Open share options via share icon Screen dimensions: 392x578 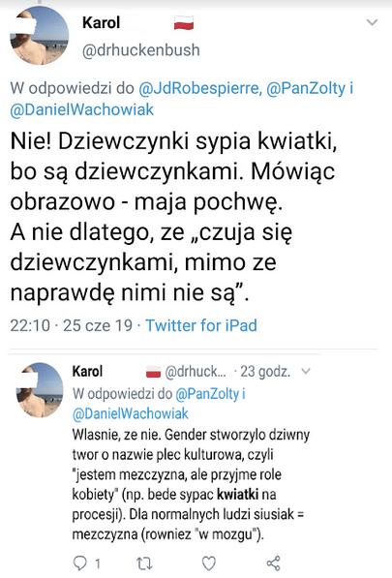coord(274,563)
